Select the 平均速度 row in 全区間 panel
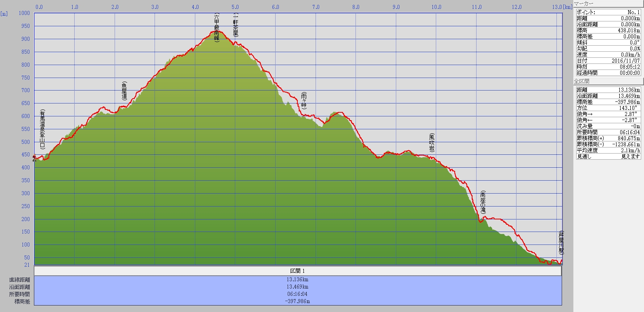The height and width of the screenshot is (312, 644). click(x=608, y=150)
